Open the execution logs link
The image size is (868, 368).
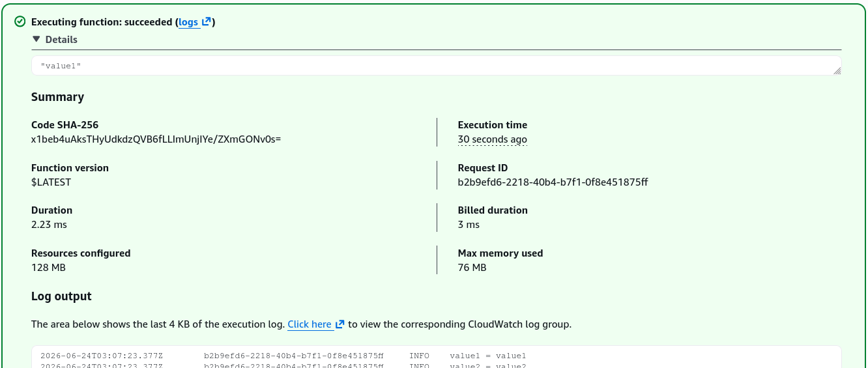click(188, 22)
